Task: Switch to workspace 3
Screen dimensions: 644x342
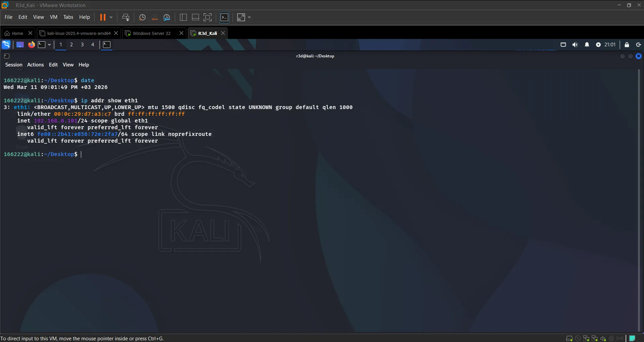Action: click(x=82, y=45)
